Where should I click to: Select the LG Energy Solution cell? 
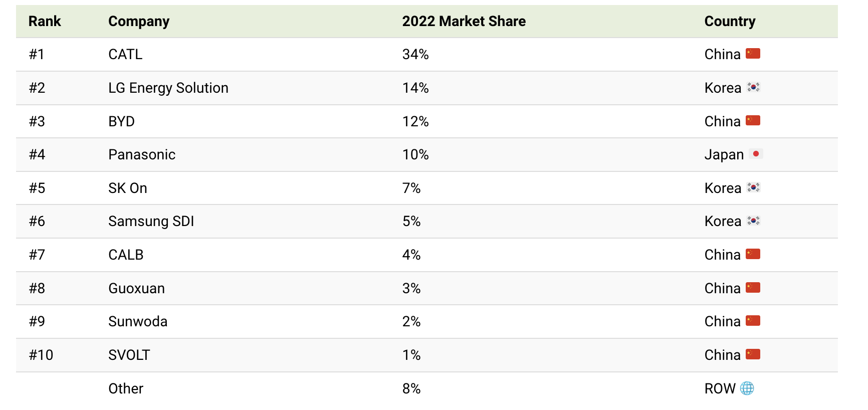tap(168, 88)
